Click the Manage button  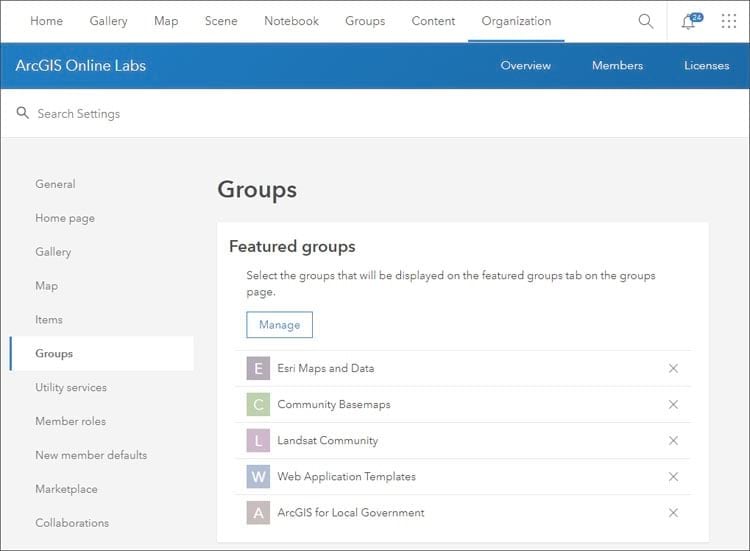[279, 325]
